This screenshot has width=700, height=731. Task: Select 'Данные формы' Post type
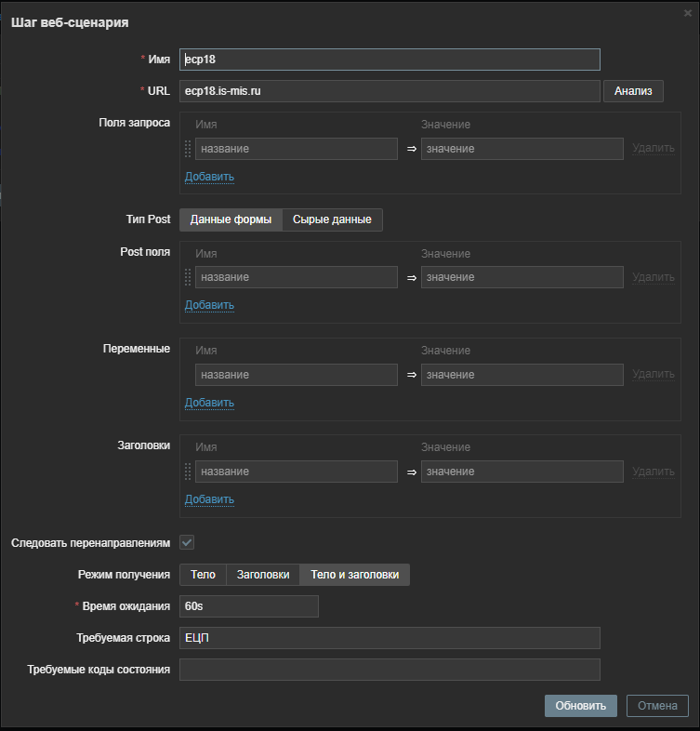click(x=231, y=219)
